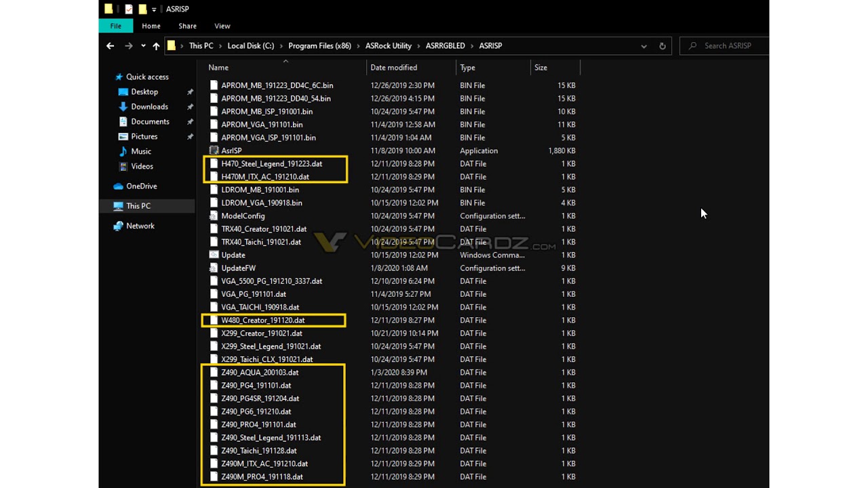Click Local Disk (C:) breadcrumb
Viewport: 868px width, 488px height.
click(x=251, y=45)
